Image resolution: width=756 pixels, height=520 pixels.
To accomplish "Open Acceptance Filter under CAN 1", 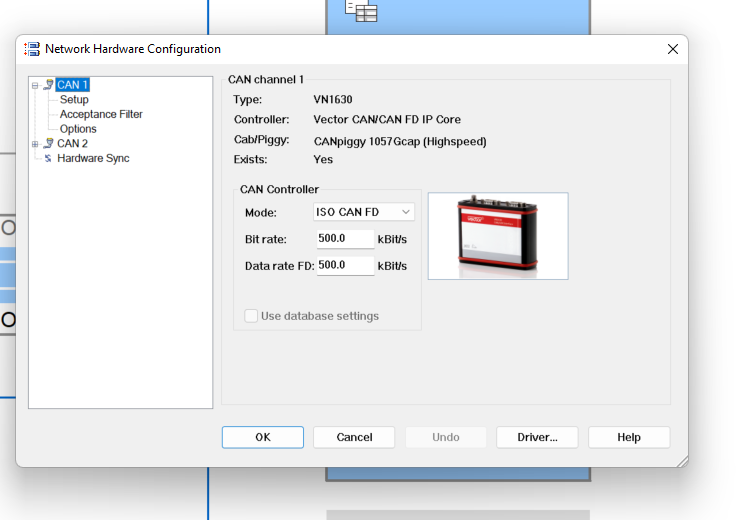I will 101,114.
